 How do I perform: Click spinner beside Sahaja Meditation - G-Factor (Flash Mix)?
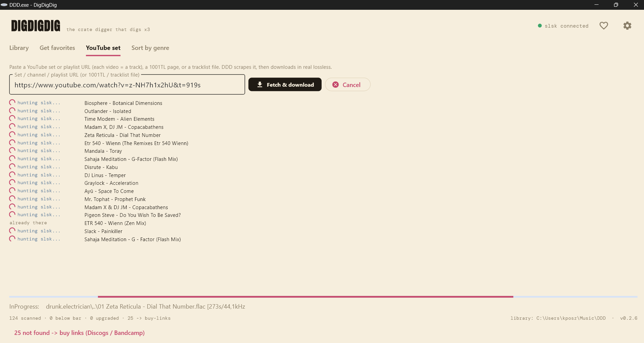pyautogui.click(x=12, y=159)
